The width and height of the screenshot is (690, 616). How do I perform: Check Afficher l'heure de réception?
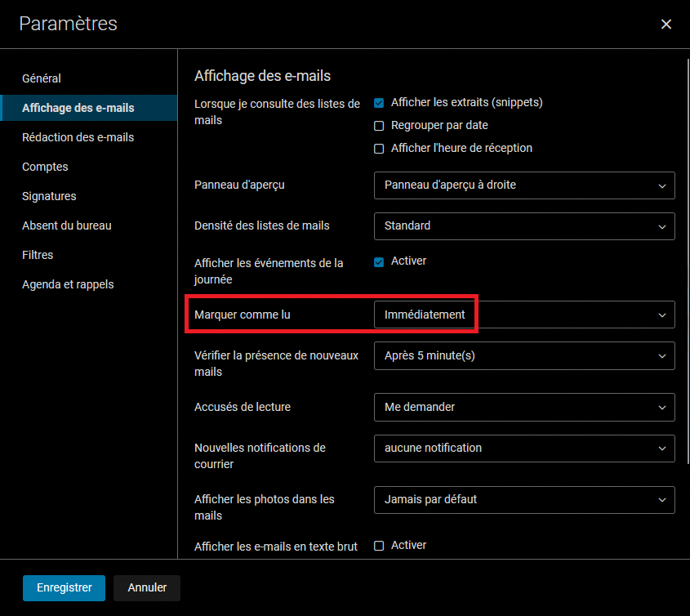tap(379, 149)
